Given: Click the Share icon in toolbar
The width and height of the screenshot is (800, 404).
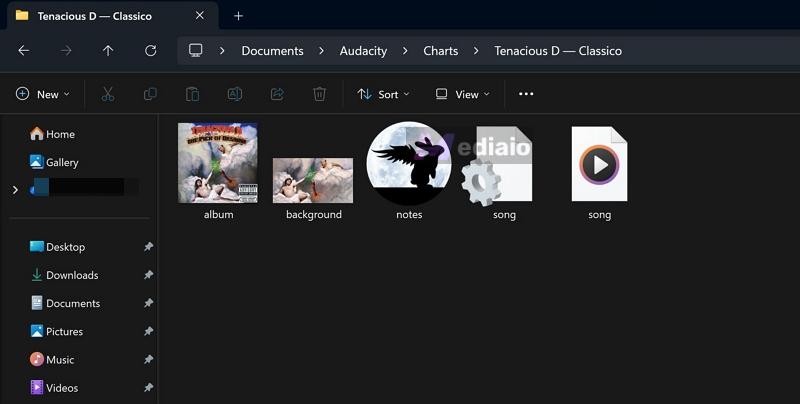Looking at the screenshot, I should tap(277, 94).
